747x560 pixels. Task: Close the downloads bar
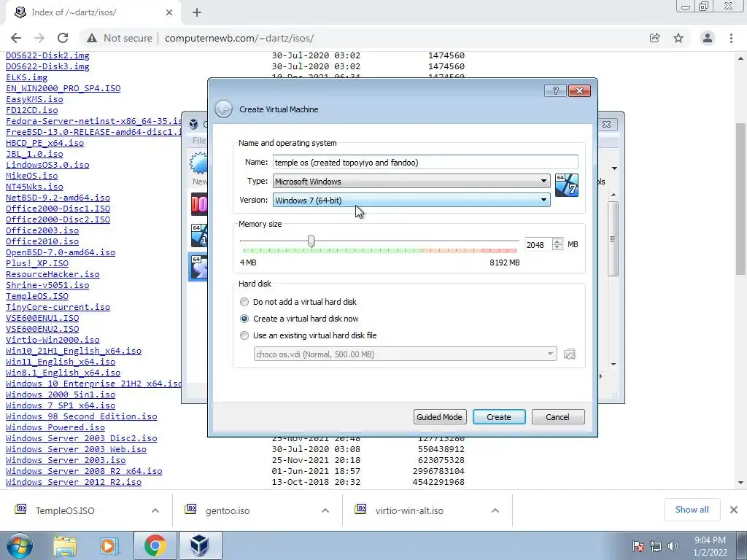(734, 510)
